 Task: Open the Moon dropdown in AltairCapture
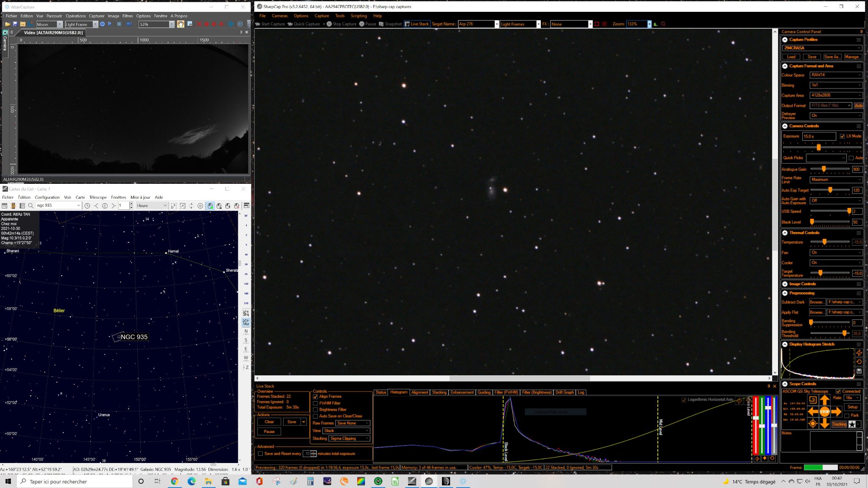tap(49, 25)
